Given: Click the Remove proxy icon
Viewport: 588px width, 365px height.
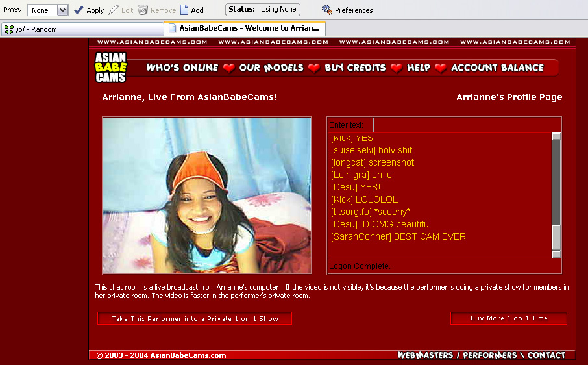Looking at the screenshot, I should coord(143,10).
